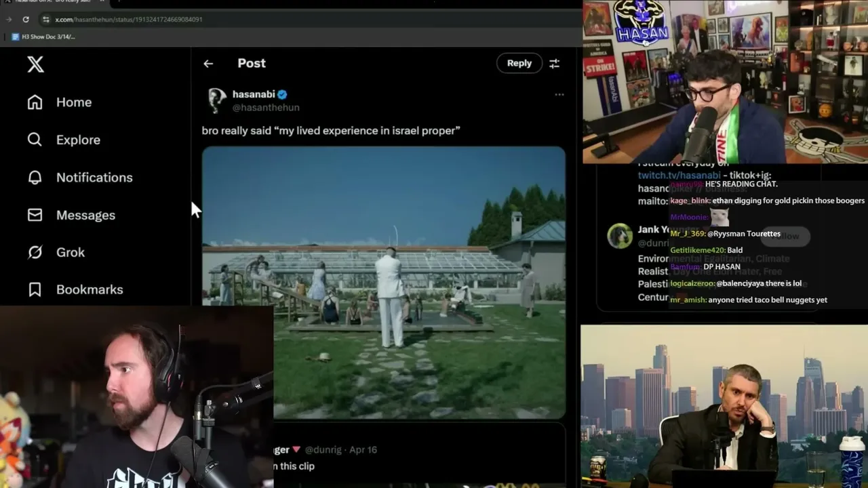
Task: Go back using the Post header arrow
Action: tap(208, 64)
